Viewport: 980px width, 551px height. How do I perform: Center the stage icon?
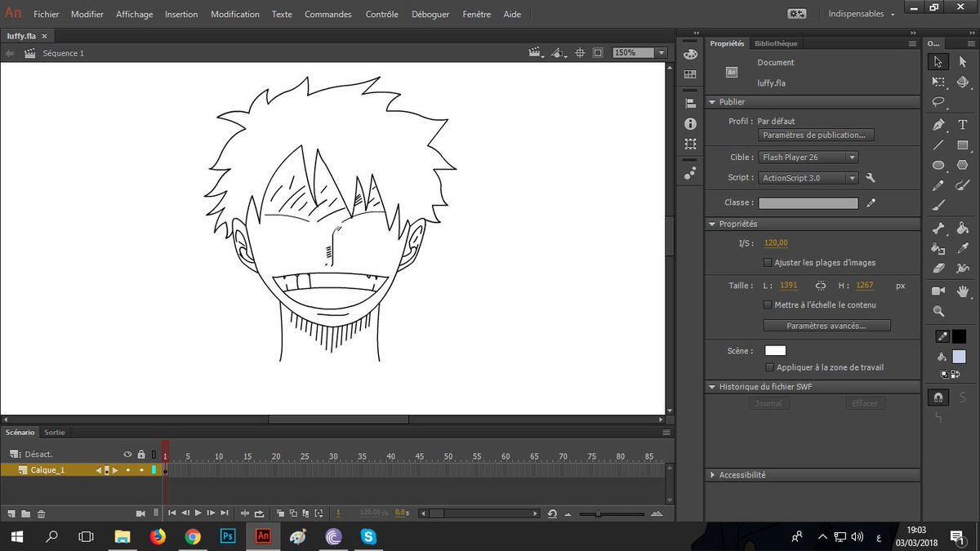coord(580,52)
